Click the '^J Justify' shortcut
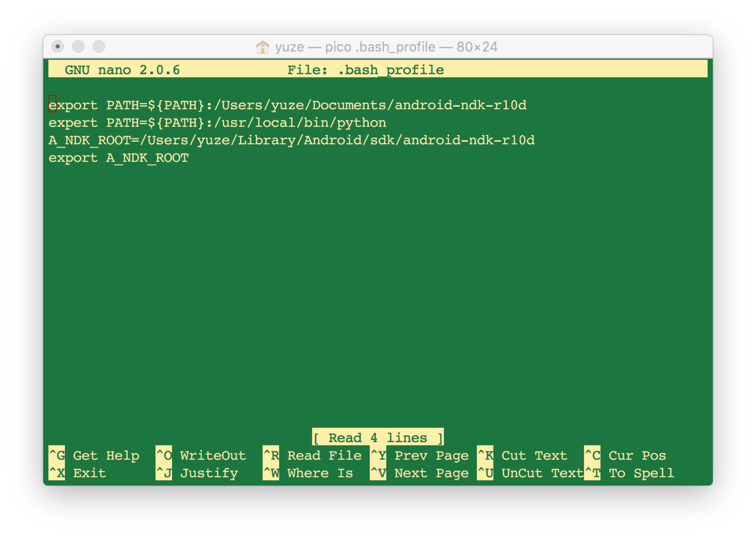 pos(197,473)
